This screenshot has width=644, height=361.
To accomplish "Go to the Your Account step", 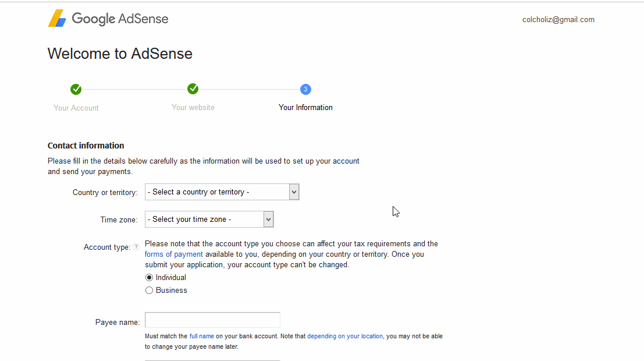I will pos(76,108).
